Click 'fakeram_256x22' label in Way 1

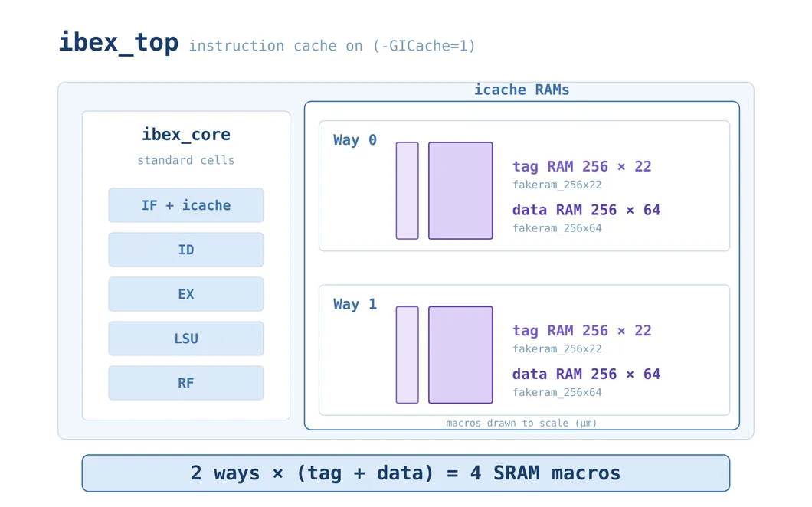coord(557,349)
